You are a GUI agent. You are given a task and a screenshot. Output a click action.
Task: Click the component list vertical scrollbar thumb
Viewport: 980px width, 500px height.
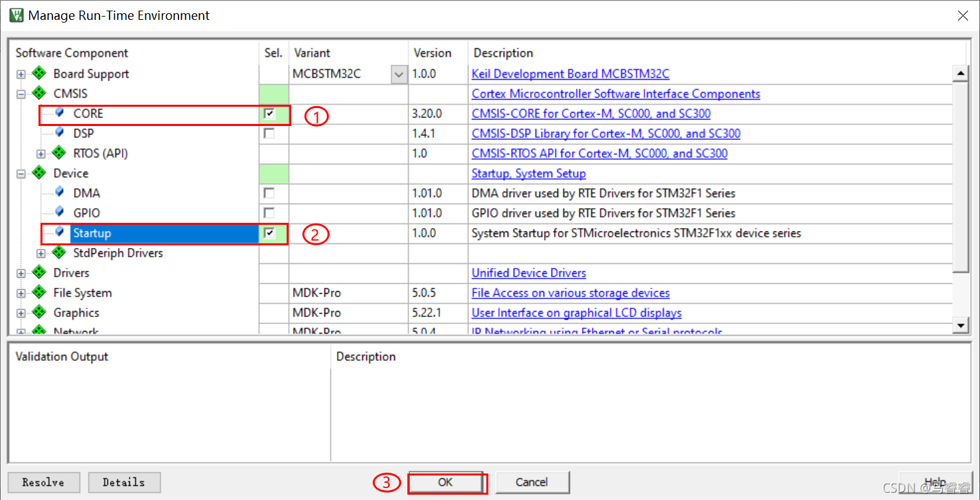[x=960, y=177]
